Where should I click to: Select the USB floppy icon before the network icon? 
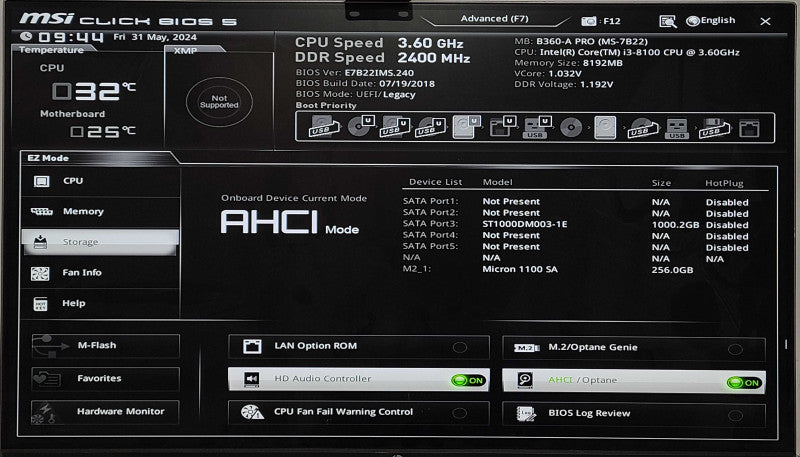714,129
